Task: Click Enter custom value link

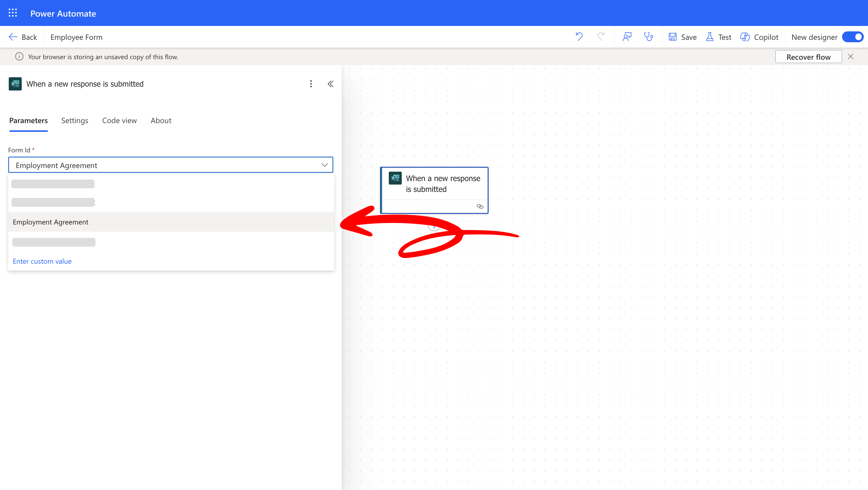Action: coord(42,261)
